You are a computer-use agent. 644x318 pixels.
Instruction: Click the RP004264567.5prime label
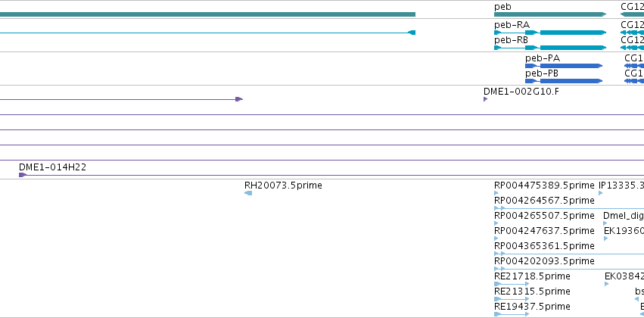(x=544, y=201)
